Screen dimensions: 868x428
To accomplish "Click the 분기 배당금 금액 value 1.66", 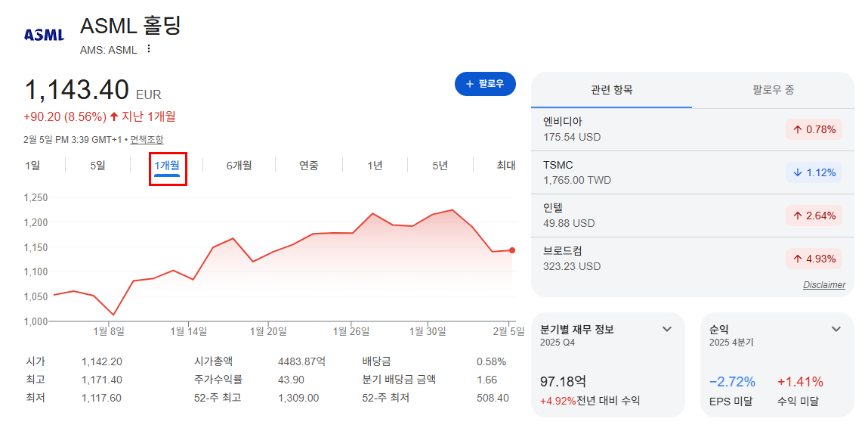I will (487, 380).
